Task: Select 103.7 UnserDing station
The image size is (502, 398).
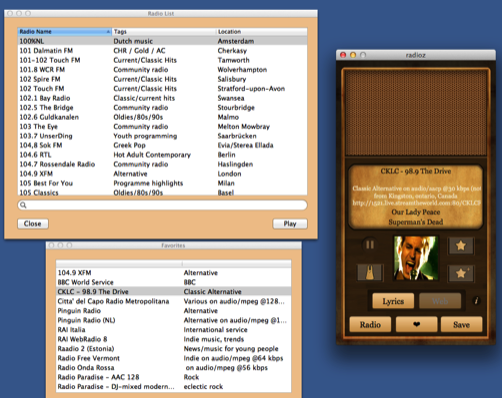Action: [162, 136]
